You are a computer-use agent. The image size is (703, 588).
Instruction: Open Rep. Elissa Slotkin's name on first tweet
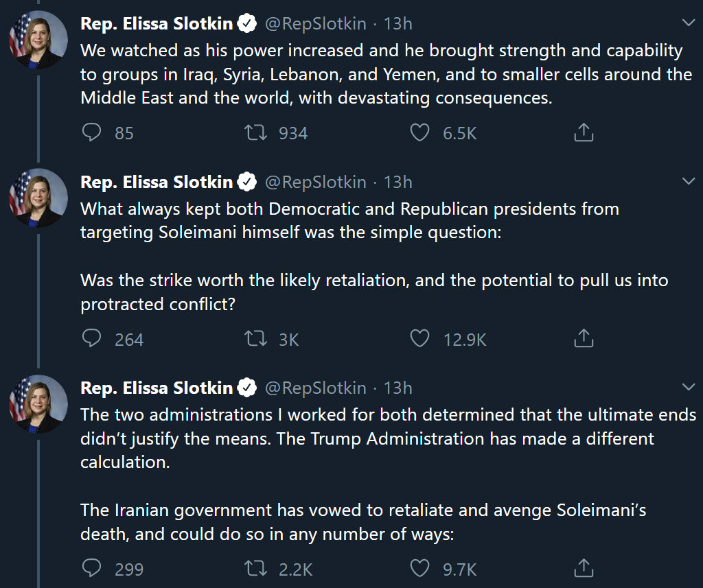pos(157,24)
